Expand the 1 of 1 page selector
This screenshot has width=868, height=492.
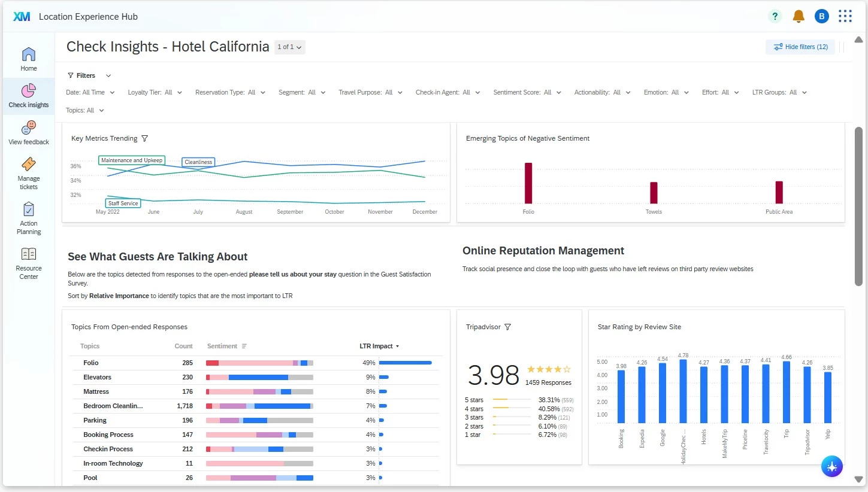click(x=290, y=47)
